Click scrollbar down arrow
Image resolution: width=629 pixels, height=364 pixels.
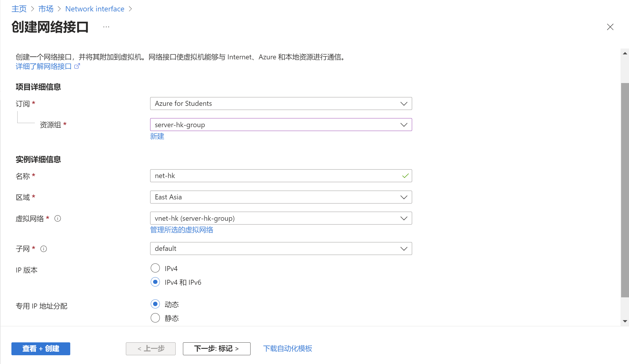point(625,321)
